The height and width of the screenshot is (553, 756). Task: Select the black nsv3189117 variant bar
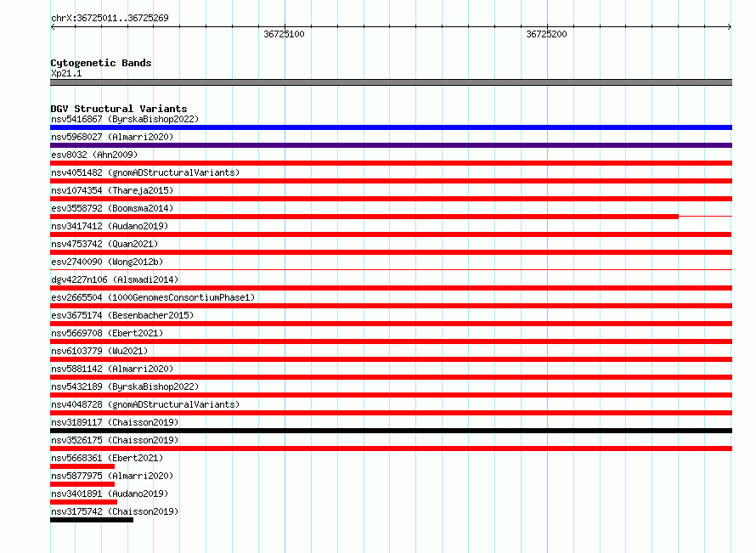point(391,431)
